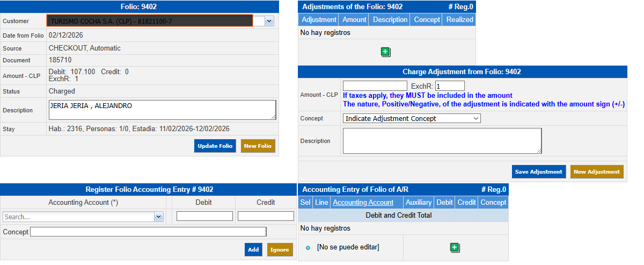Click the Concept text field below the account search

tap(148, 232)
